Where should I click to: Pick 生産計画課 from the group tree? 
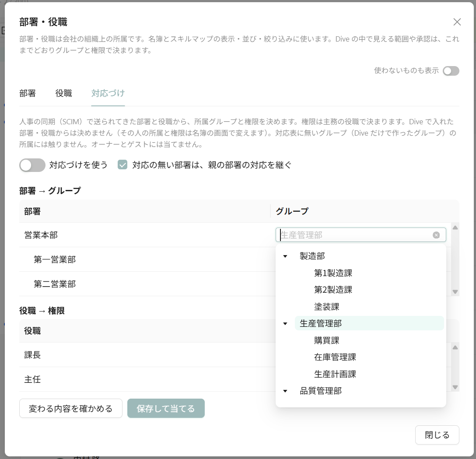pyautogui.click(x=376, y=374)
